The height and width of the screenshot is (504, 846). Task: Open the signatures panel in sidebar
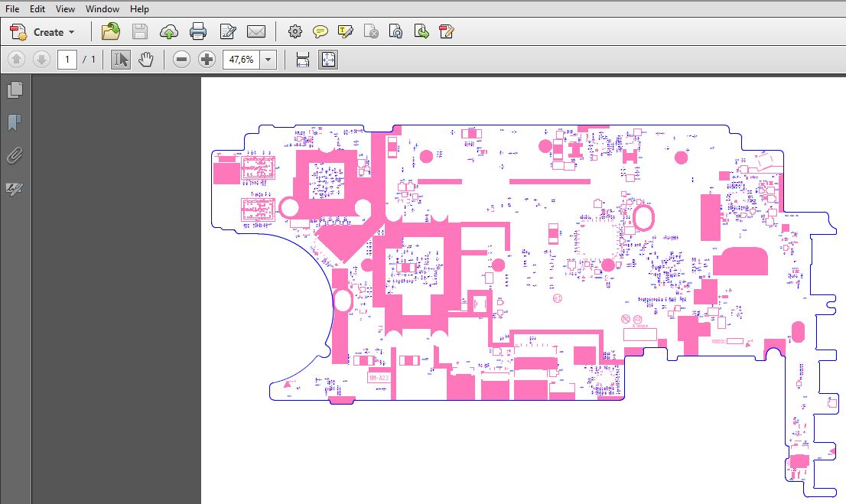[15, 189]
